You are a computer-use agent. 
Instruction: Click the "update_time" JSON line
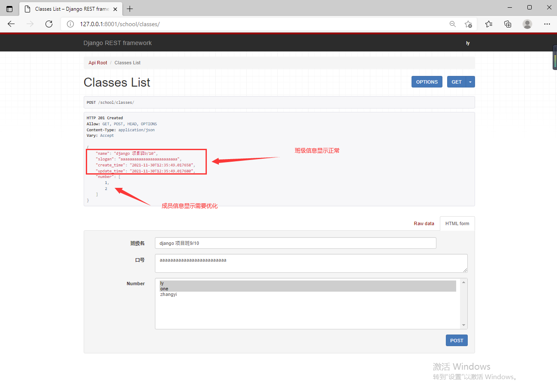pos(145,171)
